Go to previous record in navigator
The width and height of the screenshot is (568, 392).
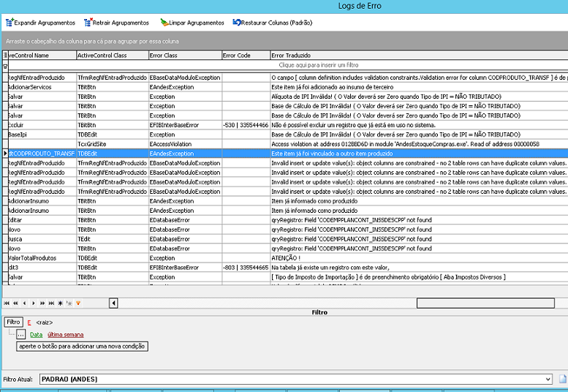tap(24, 304)
